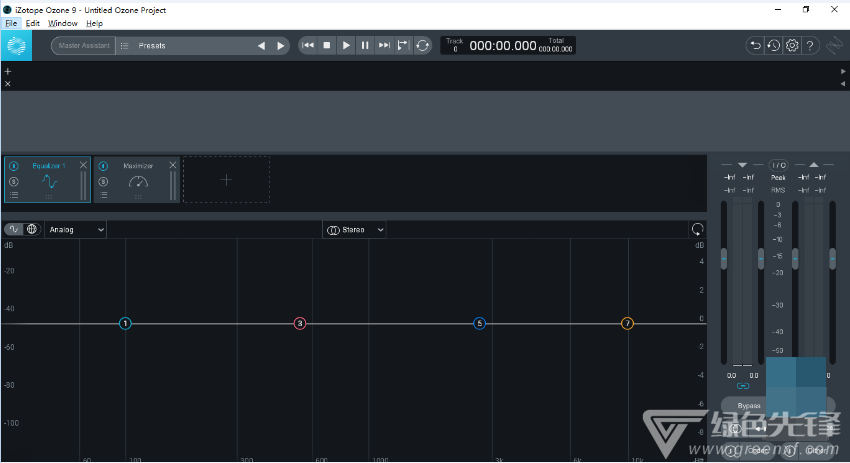
Task: Adjust right output gain slider
Action: tap(833, 259)
